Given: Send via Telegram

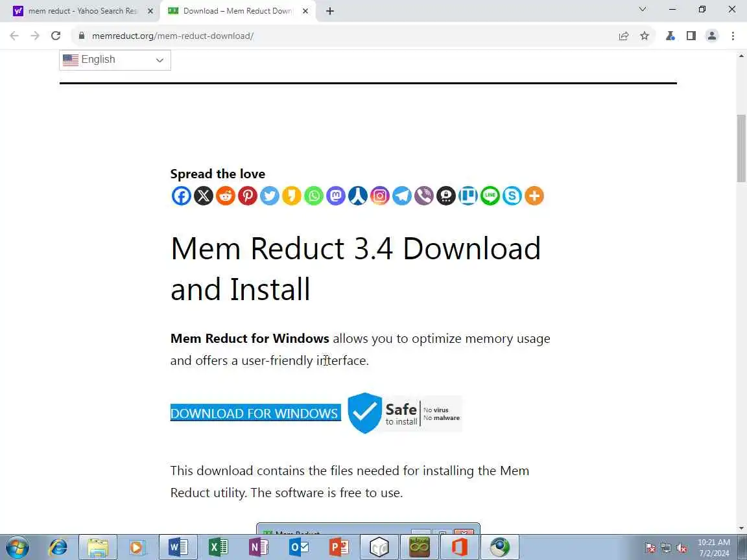Looking at the screenshot, I should (402, 196).
